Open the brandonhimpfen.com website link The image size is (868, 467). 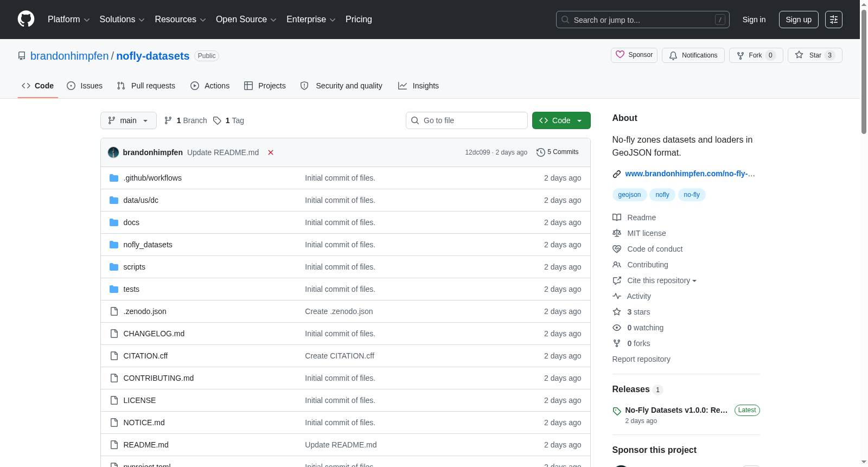click(690, 174)
